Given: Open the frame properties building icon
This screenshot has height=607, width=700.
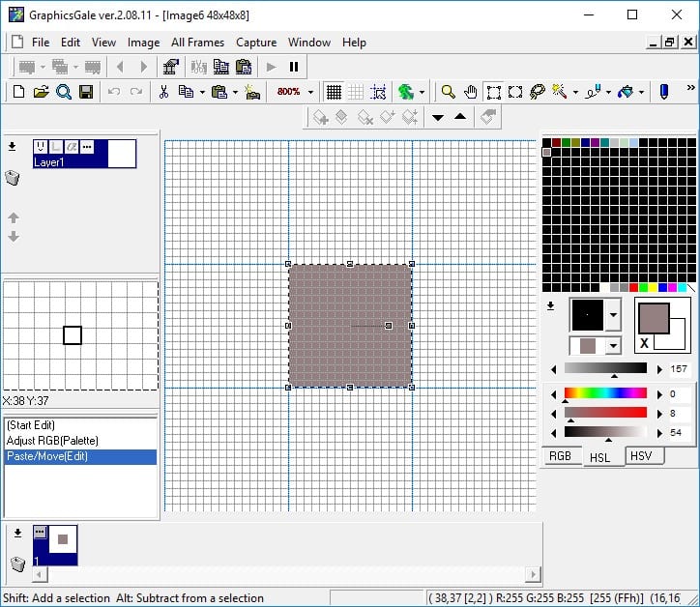Looking at the screenshot, I should [x=170, y=67].
